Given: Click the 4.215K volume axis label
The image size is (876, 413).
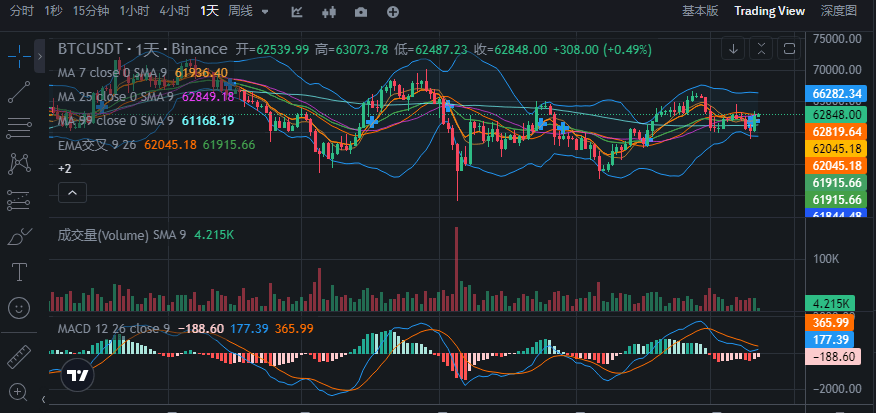Looking at the screenshot, I should tap(830, 303).
